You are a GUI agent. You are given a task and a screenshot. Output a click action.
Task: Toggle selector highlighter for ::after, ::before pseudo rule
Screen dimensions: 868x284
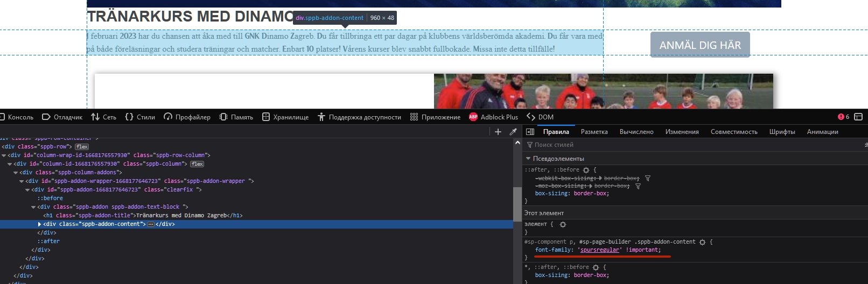(586, 170)
